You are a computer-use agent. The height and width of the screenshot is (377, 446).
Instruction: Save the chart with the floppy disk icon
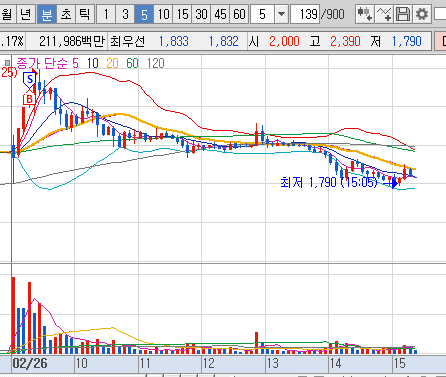tap(403, 14)
